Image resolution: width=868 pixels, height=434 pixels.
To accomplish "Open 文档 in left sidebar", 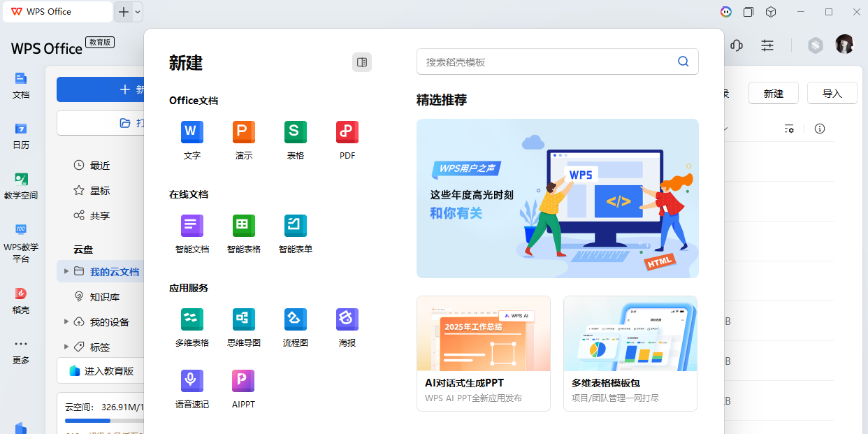I will 21,85.
